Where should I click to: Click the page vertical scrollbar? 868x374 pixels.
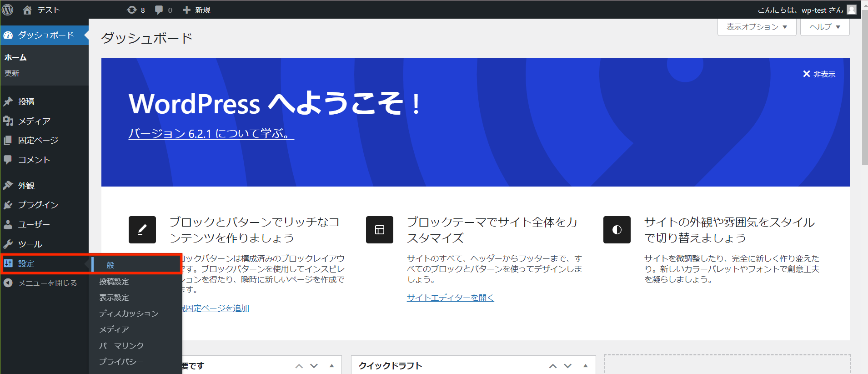[864, 91]
